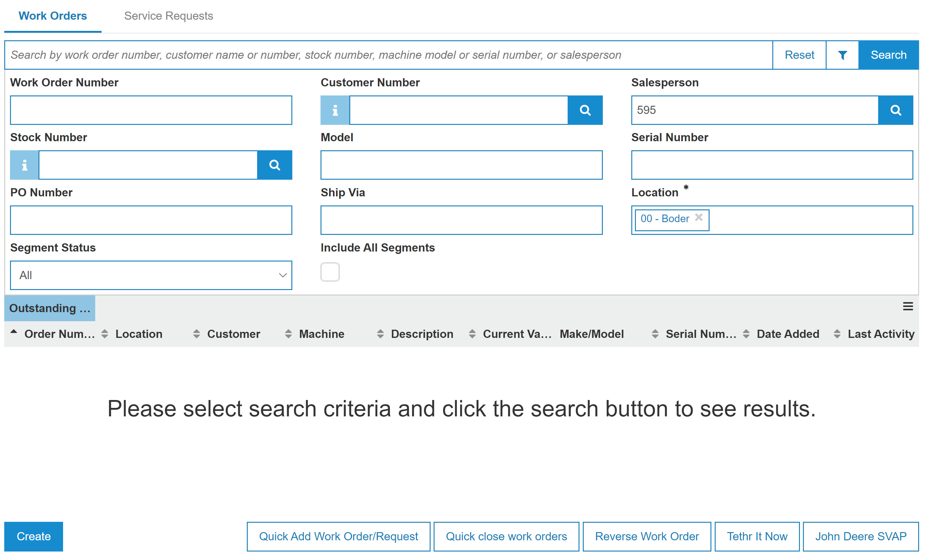Click the Create button
This screenshot has height=560, width=930.
pyautogui.click(x=34, y=536)
